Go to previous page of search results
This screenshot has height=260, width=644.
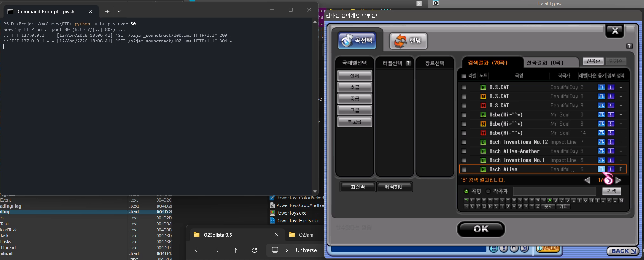(587, 180)
